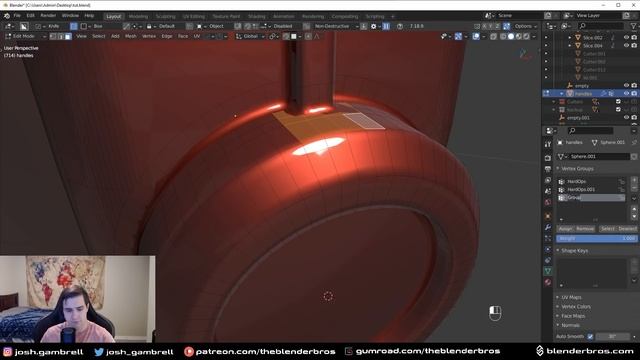
Task: Click the Deselect vertex group button
Action: 627,229
